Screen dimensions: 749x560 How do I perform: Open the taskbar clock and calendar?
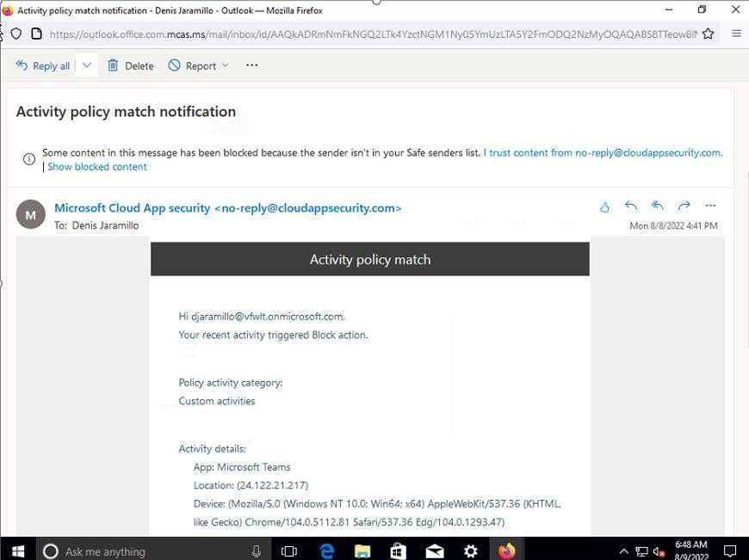pos(691,551)
